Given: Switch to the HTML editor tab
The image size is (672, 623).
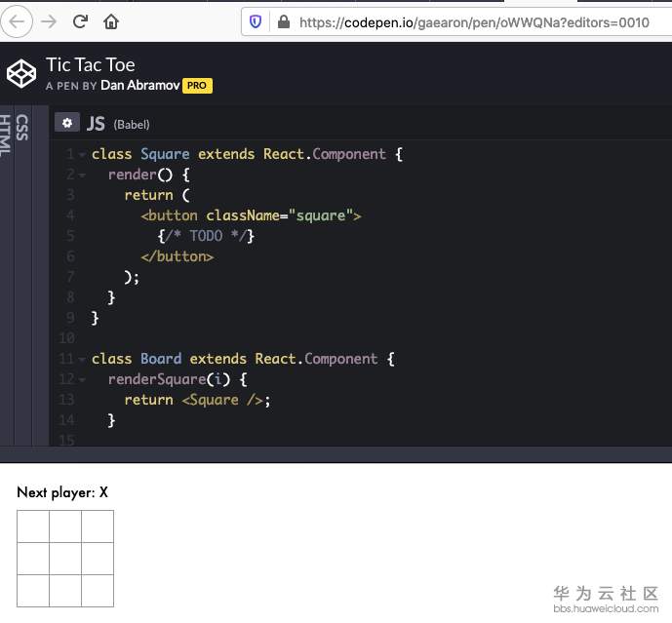Looking at the screenshot, I should click(5, 135).
